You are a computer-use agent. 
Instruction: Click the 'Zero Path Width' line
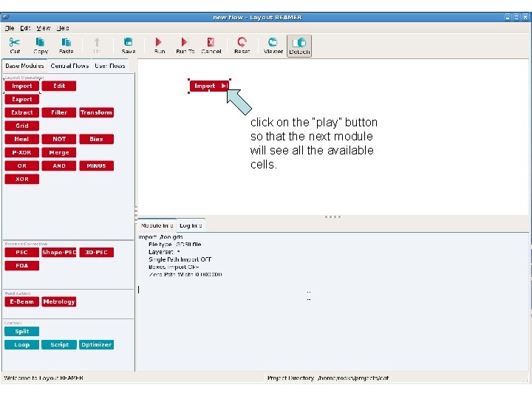click(185, 274)
